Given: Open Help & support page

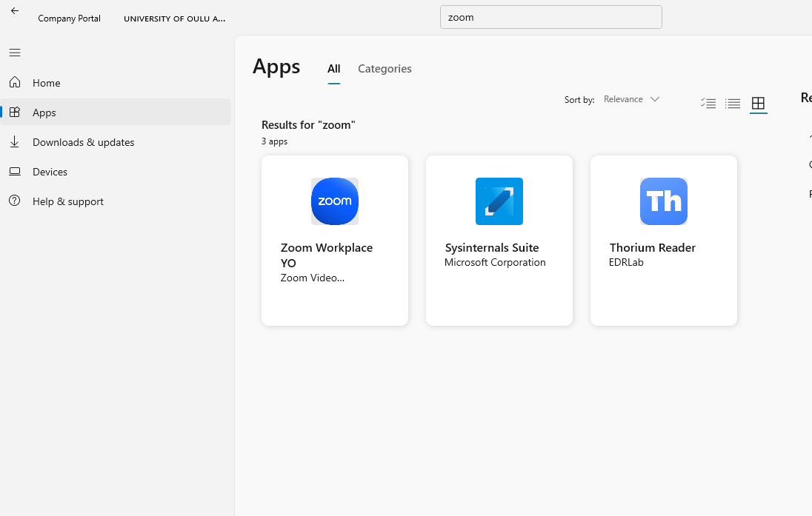Looking at the screenshot, I should [116, 201].
